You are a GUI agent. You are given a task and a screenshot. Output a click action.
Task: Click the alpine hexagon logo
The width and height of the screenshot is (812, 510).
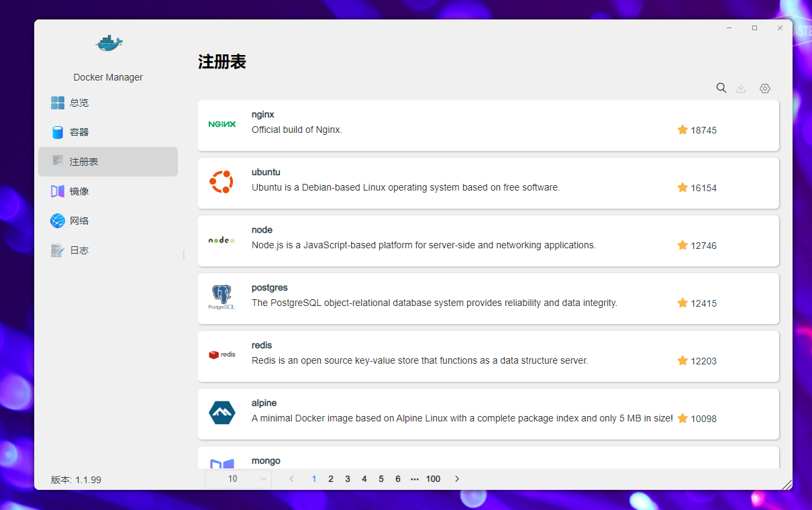pyautogui.click(x=222, y=413)
